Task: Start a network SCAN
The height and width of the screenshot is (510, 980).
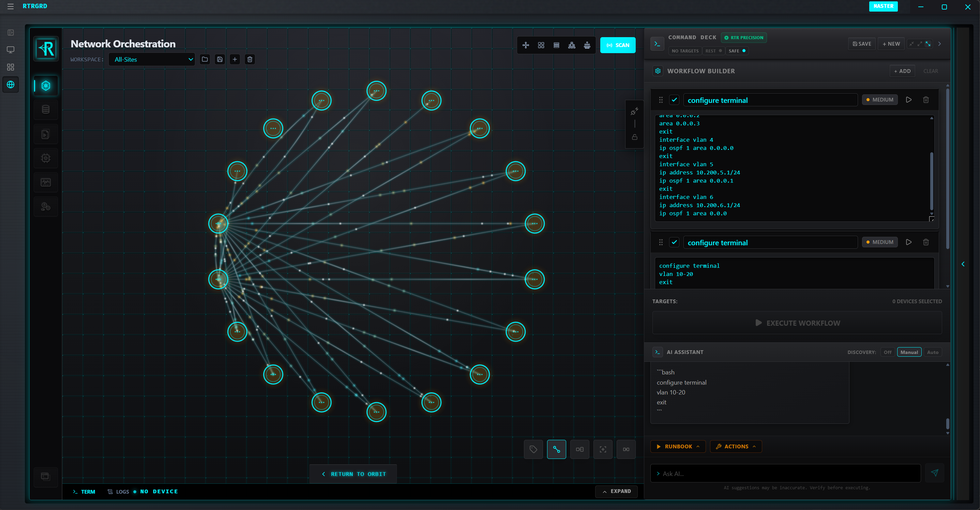Action: point(618,45)
